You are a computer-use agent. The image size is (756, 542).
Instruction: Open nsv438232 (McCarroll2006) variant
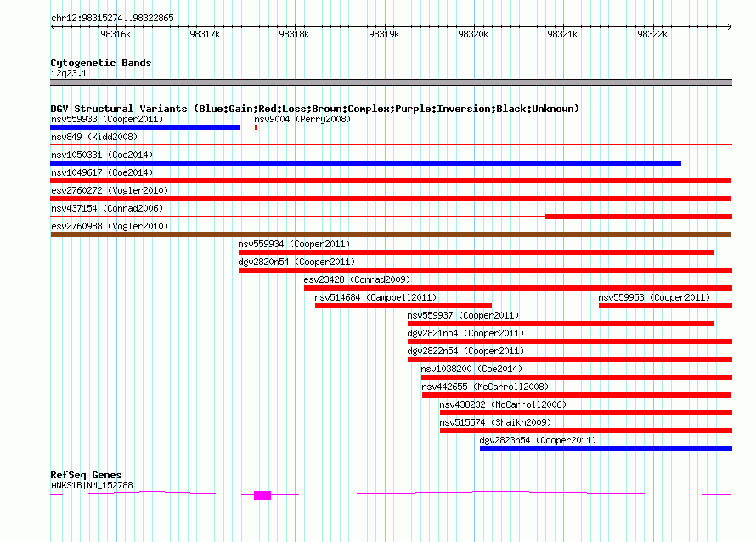(503, 404)
